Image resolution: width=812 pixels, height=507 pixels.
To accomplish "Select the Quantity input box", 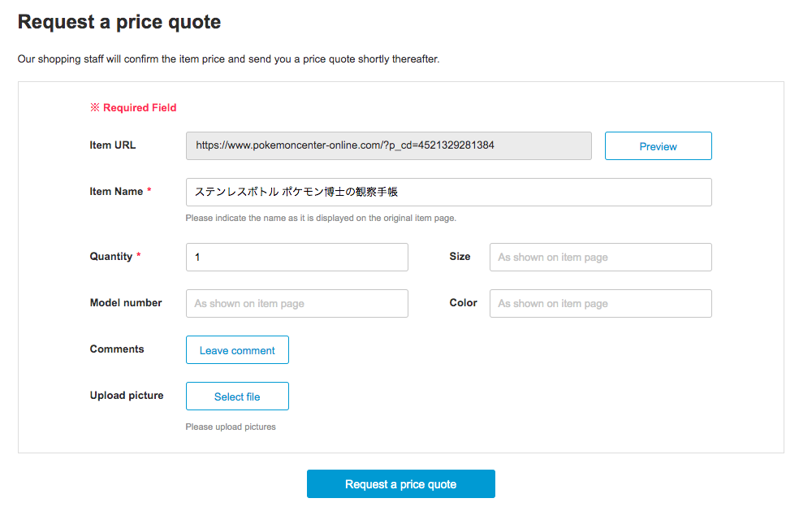I will pos(296,257).
